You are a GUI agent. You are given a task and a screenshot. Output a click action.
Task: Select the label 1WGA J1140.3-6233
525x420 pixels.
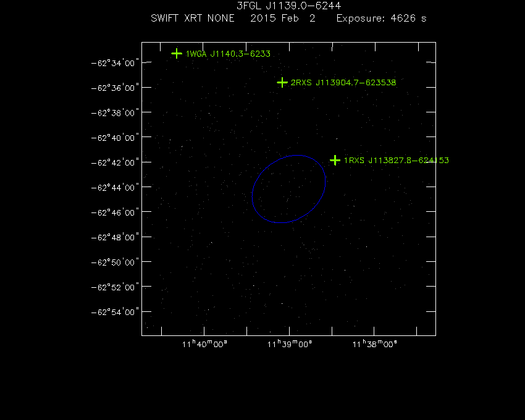tap(228, 54)
